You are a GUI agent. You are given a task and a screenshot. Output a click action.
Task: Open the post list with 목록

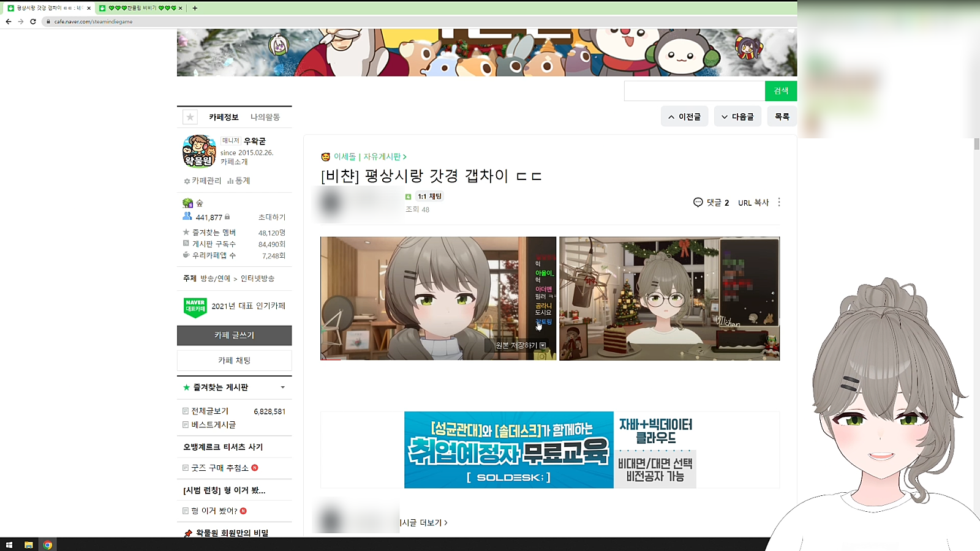tap(782, 116)
